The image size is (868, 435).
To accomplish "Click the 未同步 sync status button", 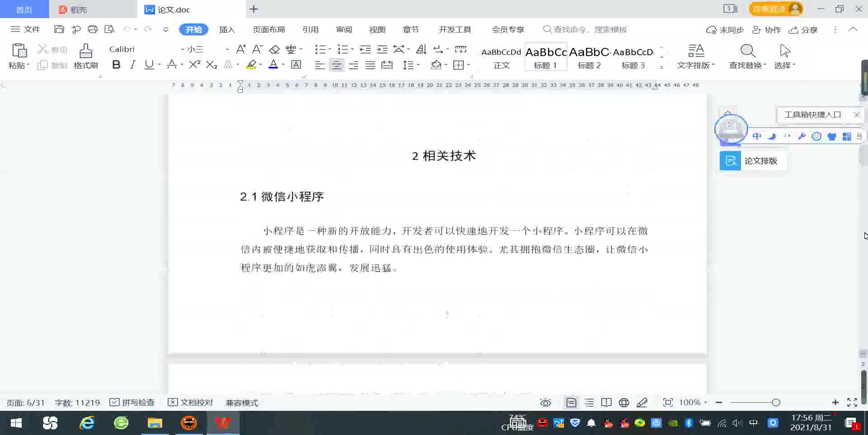I will 725,29.
